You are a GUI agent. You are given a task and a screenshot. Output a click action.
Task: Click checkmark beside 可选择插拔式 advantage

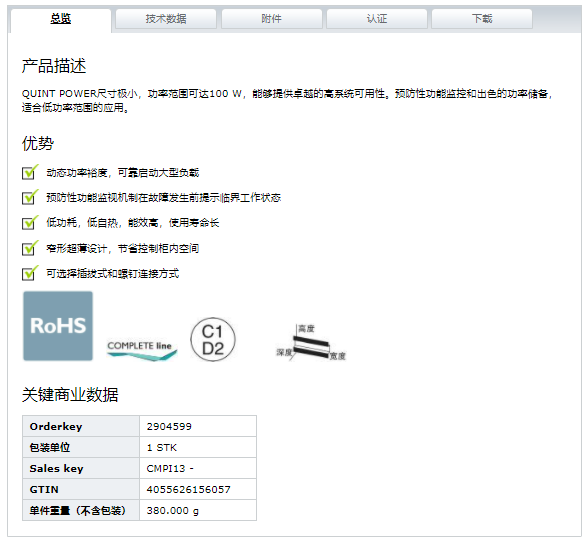[30, 273]
